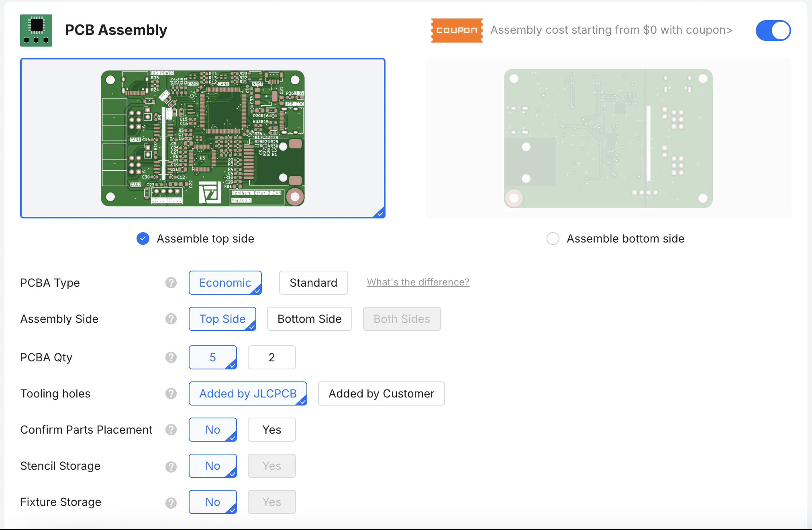Click assembly cost coupon promotion link
Viewport: 812px width, 530px height.
(611, 30)
